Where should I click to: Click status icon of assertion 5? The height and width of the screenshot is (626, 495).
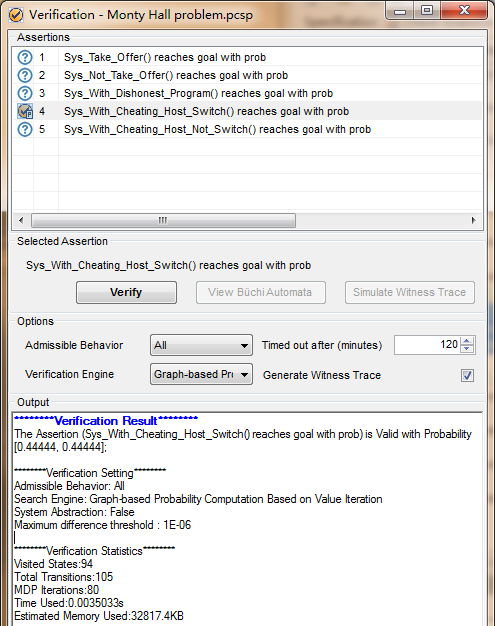coord(25,129)
